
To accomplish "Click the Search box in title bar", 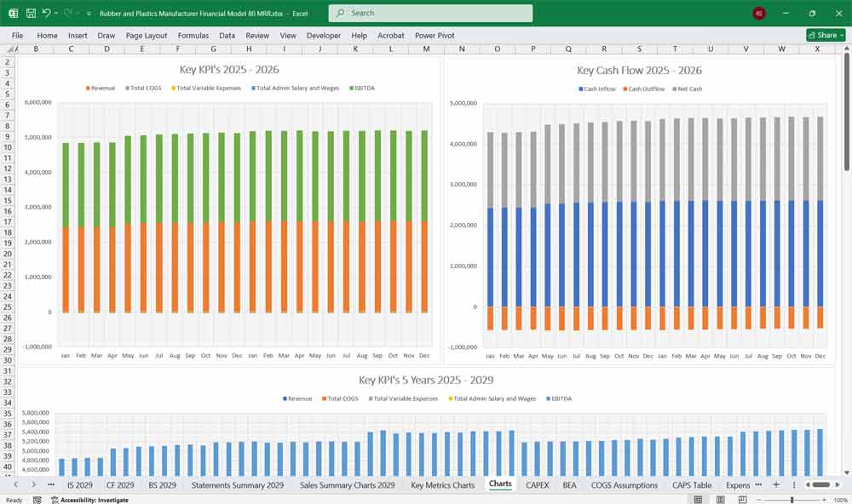I will [x=430, y=14].
